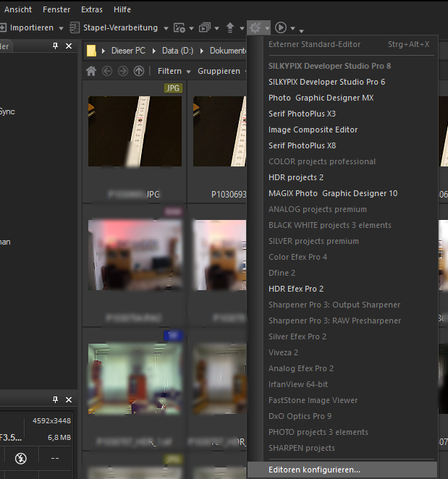Close the lower metadata panel
Viewport: 448px width, 479px height.
pos(69,400)
